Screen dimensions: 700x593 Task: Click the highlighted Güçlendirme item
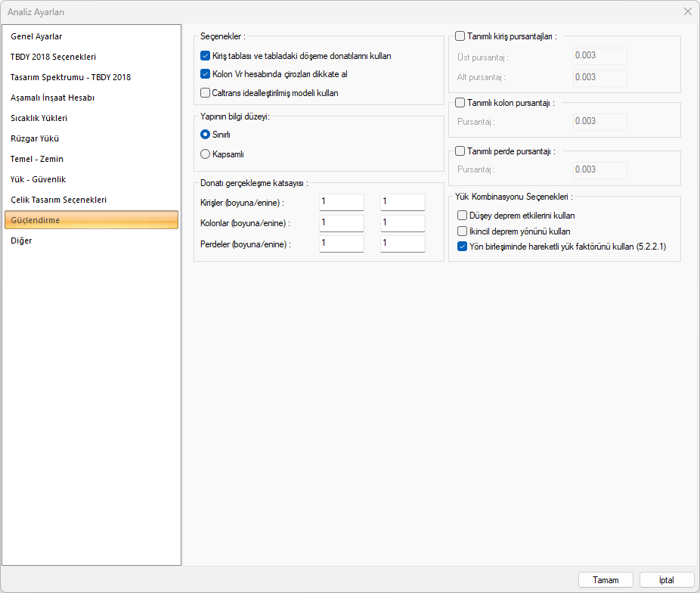91,220
